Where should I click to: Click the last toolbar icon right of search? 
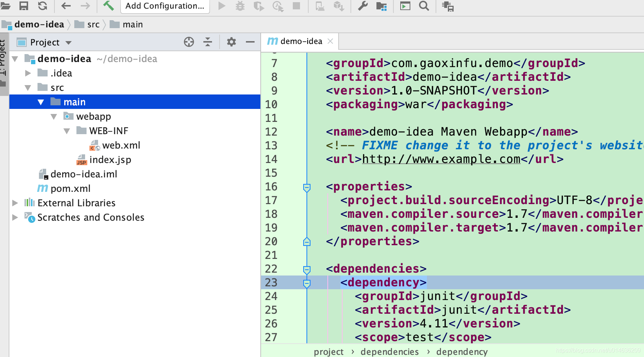pos(448,6)
